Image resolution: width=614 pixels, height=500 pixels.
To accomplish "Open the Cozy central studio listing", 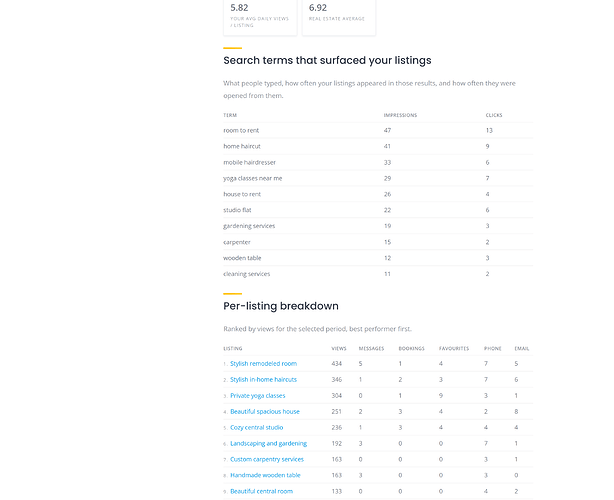I will (x=256, y=428).
